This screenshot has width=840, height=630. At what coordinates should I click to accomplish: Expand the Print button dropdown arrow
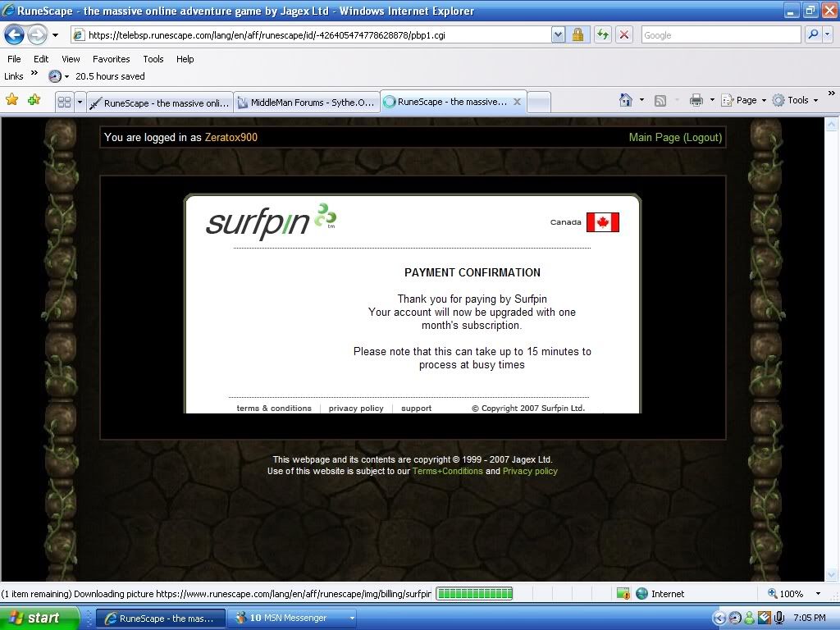[712, 100]
